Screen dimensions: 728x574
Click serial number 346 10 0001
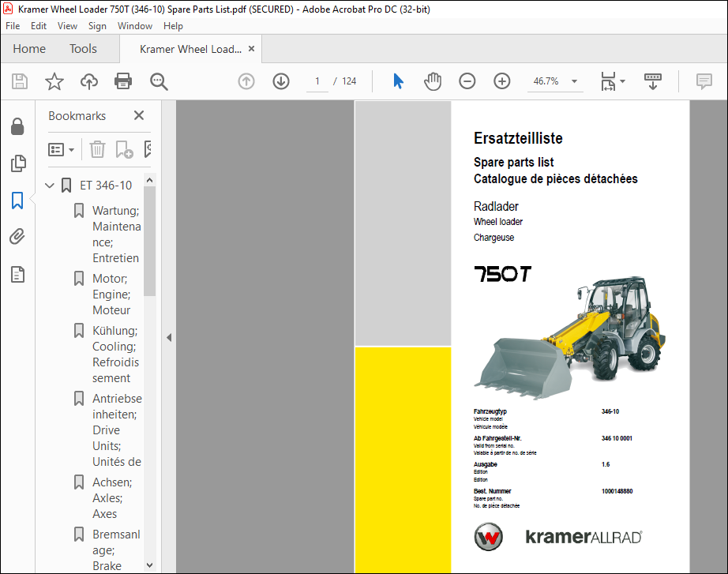pyautogui.click(x=617, y=438)
